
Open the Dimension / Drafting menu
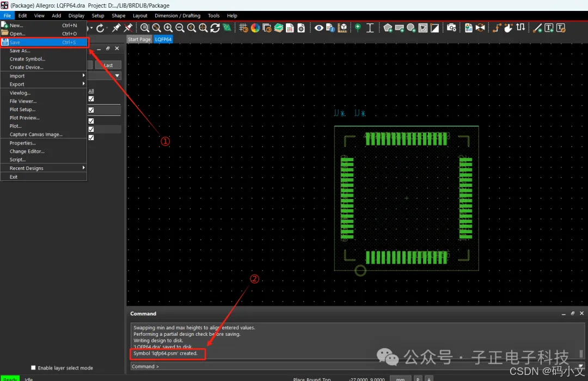coord(177,15)
